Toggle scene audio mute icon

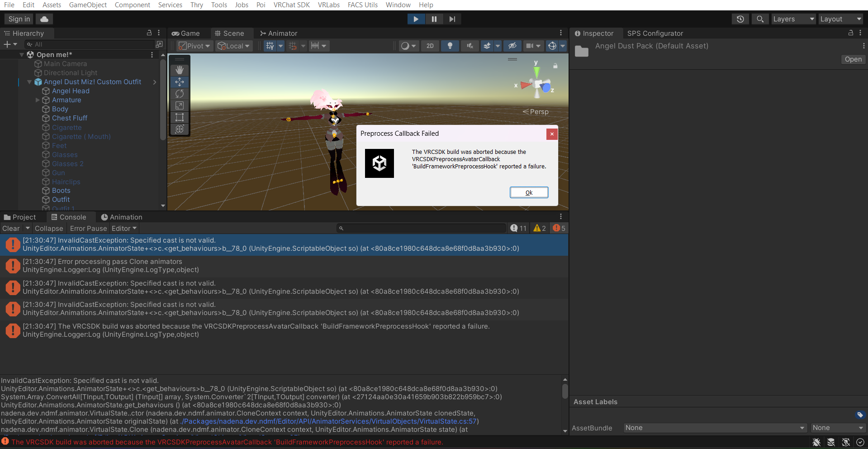click(470, 46)
